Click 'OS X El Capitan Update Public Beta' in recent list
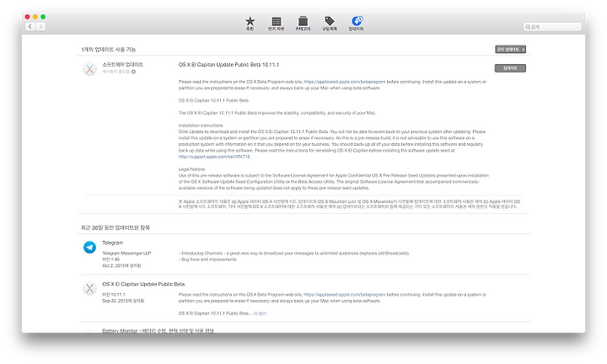 pyautogui.click(x=143, y=284)
